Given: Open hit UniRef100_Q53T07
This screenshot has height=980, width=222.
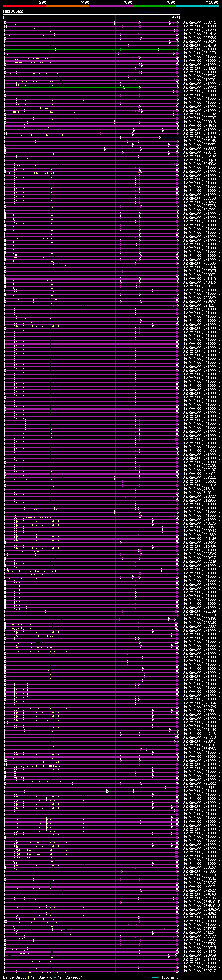Looking at the screenshot, I should 199,882.
